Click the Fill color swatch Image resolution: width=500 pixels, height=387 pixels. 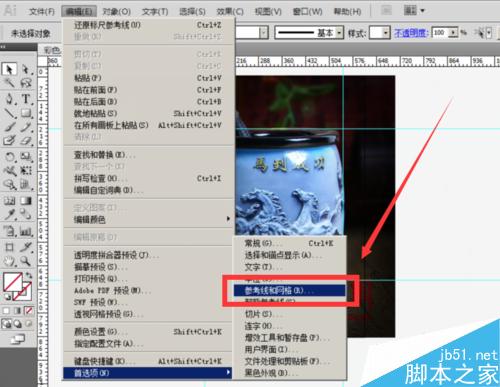coord(11,282)
